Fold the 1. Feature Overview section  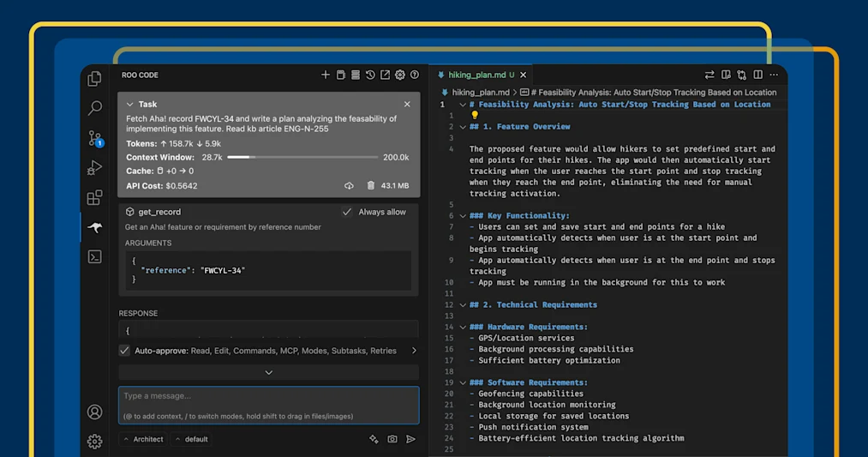click(462, 127)
